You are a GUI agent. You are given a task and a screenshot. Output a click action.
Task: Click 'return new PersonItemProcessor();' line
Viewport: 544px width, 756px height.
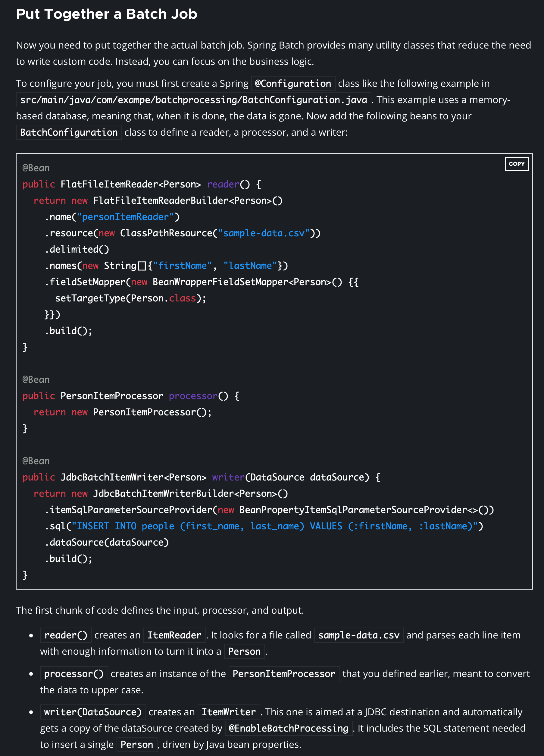(x=123, y=412)
